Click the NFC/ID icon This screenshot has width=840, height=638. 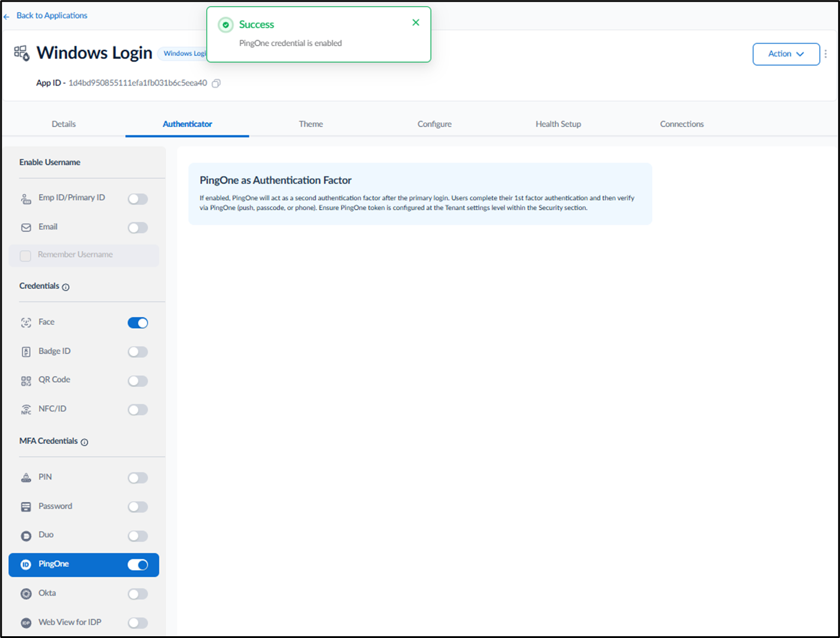pyautogui.click(x=26, y=410)
